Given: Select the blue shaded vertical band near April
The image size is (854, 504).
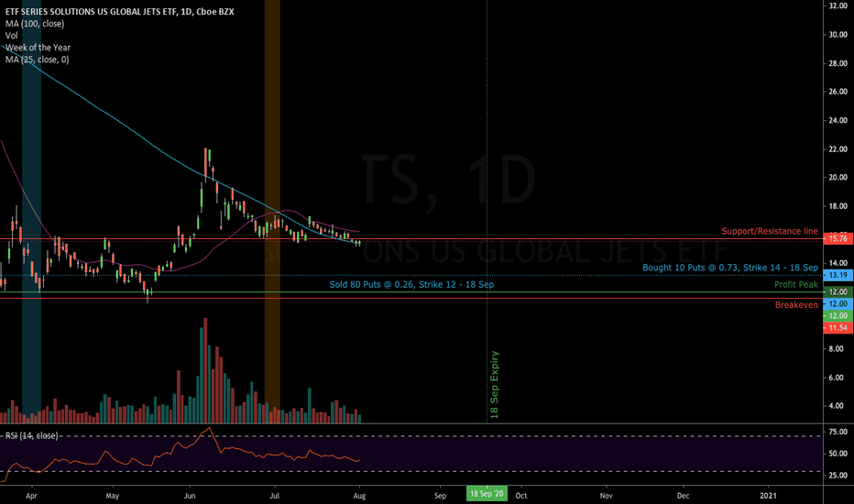Looking at the screenshot, I should click(31, 212).
